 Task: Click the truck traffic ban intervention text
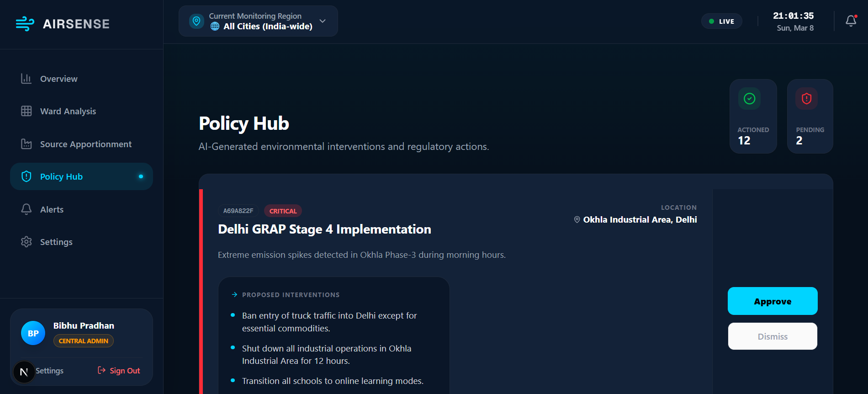[329, 322]
